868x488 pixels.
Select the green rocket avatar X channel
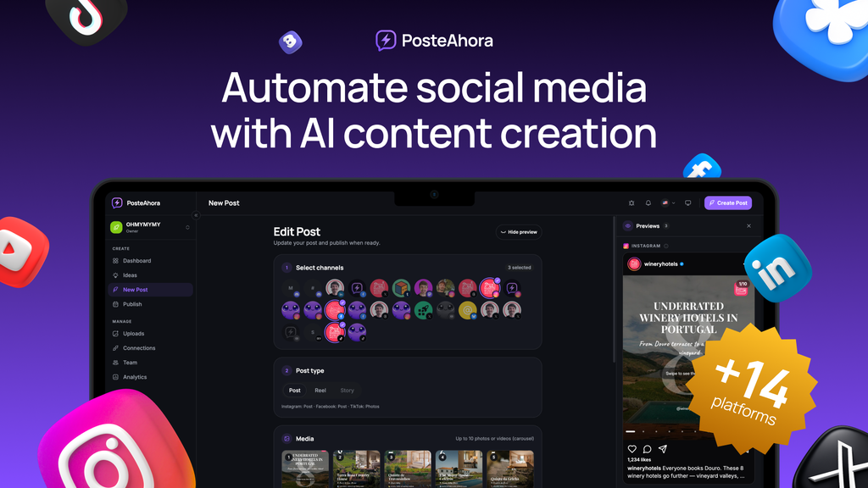click(424, 310)
